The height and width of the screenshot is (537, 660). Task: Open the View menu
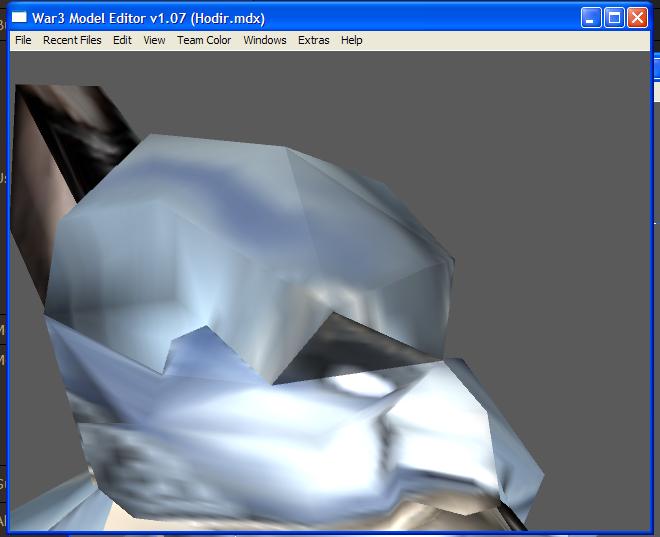tap(154, 40)
